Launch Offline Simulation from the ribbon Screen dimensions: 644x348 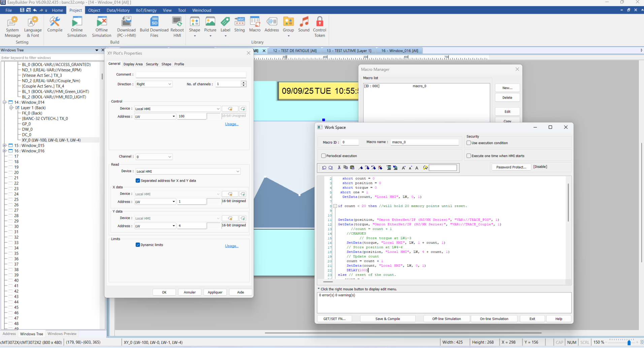pos(101,27)
